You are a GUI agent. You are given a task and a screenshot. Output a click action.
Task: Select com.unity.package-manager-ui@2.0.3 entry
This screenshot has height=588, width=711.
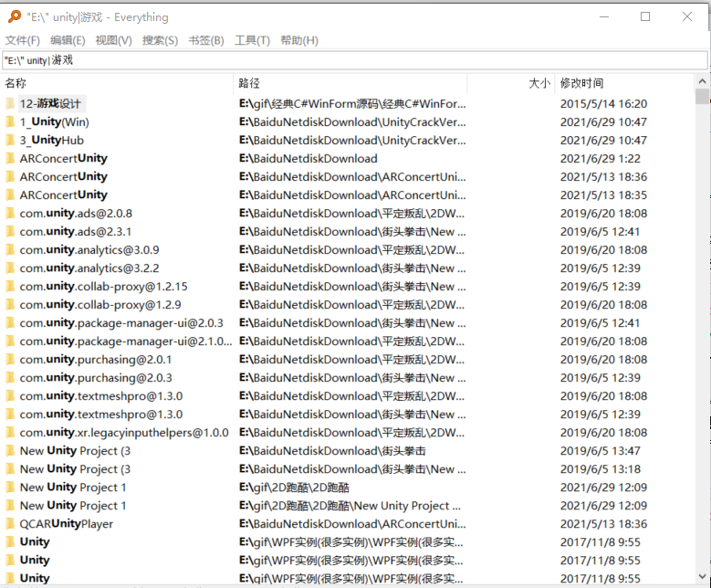click(121, 323)
